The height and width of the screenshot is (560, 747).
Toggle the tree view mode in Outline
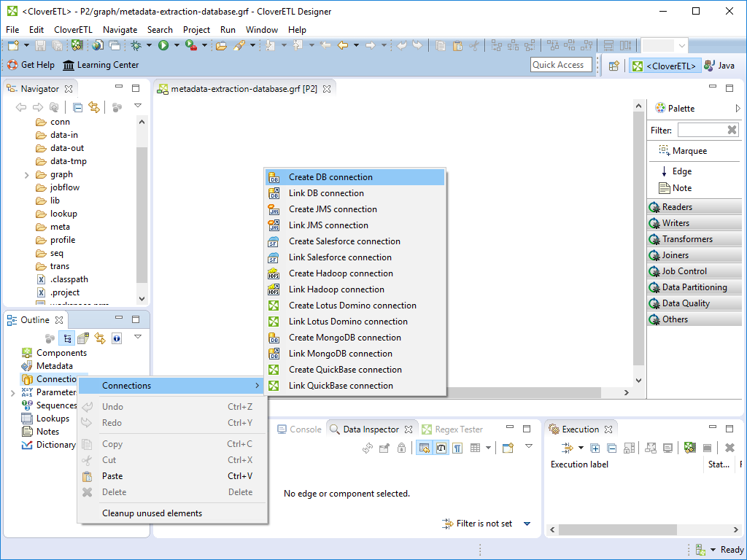click(x=67, y=338)
